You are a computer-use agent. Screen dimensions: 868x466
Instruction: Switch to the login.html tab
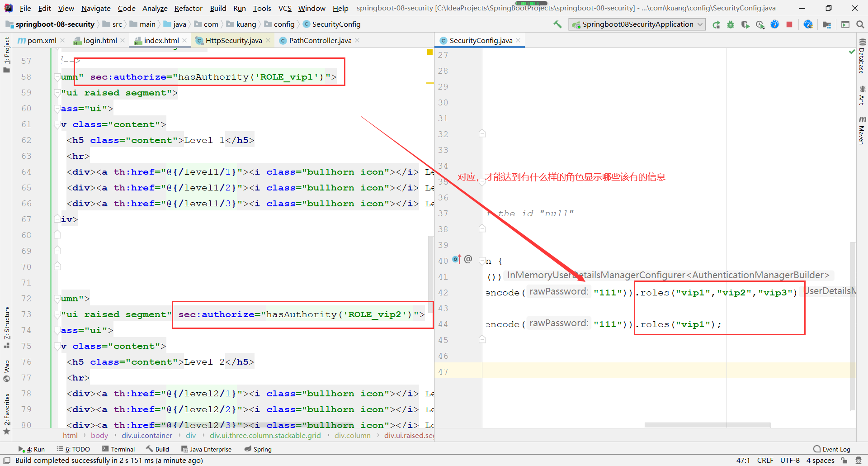100,40
